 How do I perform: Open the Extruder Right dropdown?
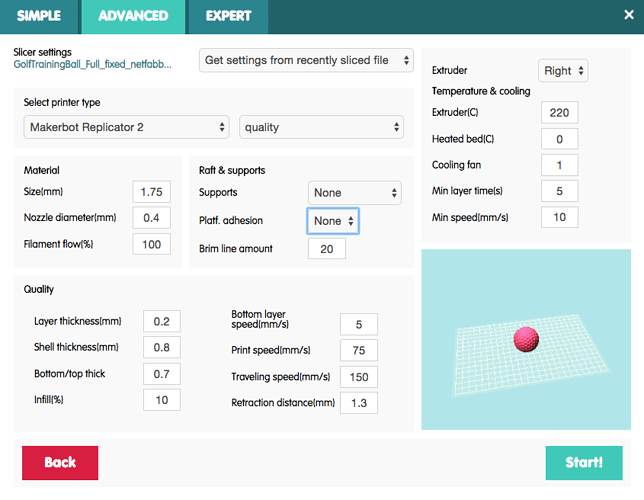tap(563, 71)
